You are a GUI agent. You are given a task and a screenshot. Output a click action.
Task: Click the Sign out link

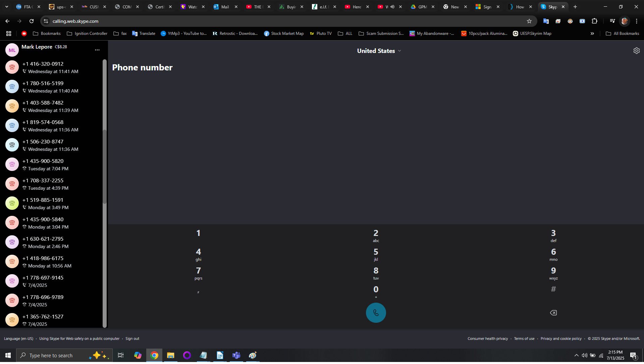(132, 339)
